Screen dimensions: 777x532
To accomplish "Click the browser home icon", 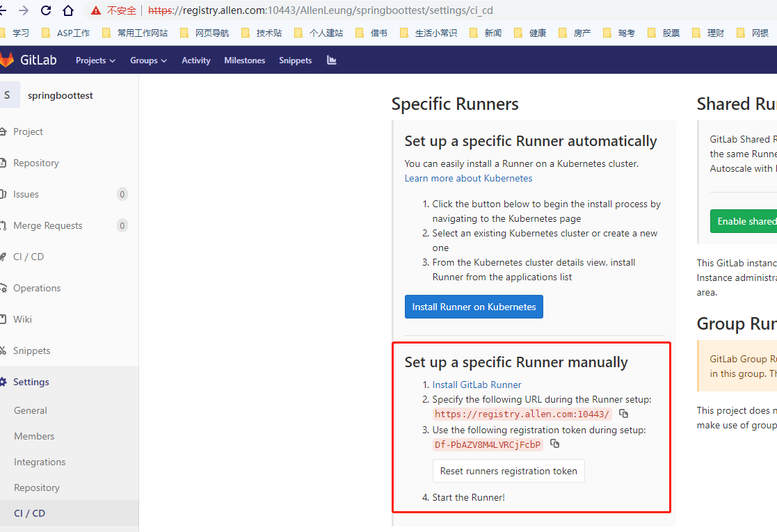I will point(68,10).
